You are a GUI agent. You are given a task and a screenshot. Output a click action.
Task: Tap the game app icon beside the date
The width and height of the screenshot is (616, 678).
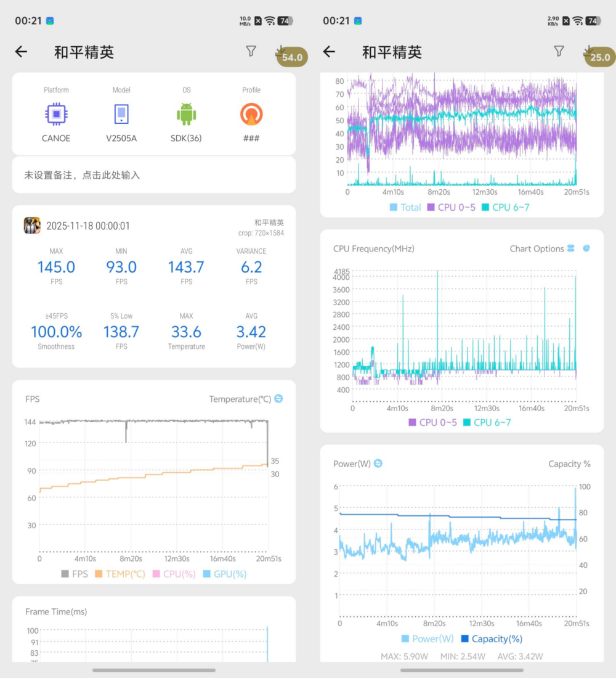point(32,226)
